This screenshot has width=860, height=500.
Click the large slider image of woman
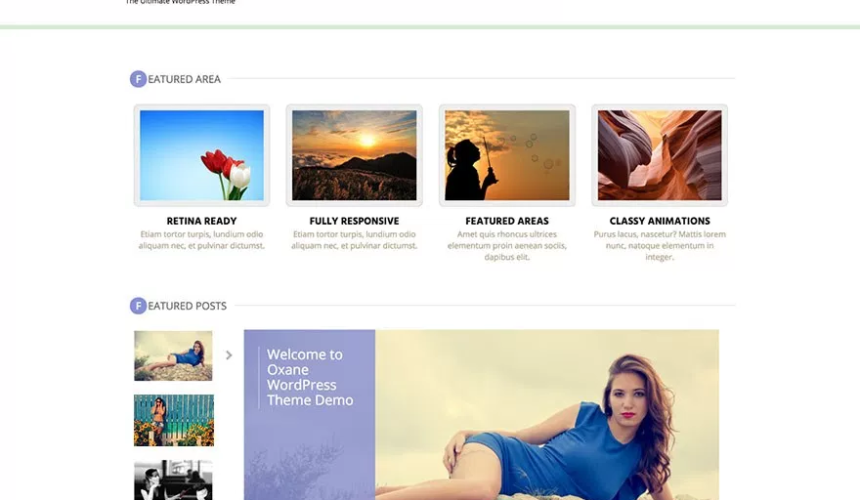(547, 414)
